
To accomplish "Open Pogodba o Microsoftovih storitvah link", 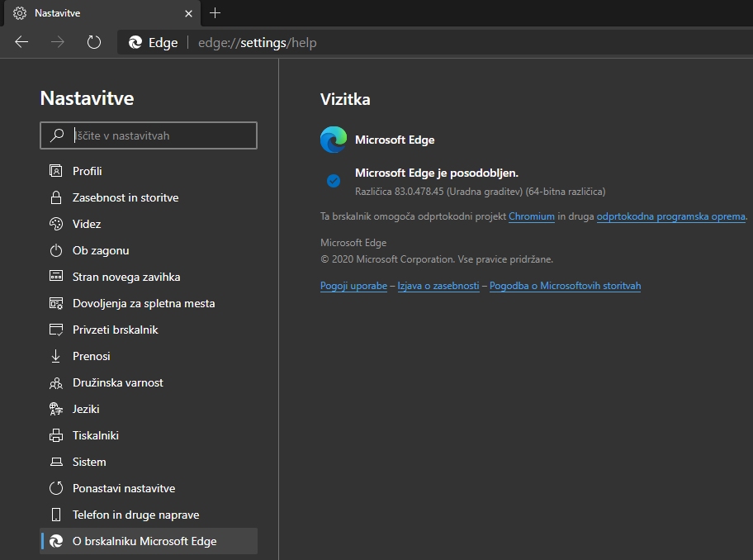I will [566, 286].
